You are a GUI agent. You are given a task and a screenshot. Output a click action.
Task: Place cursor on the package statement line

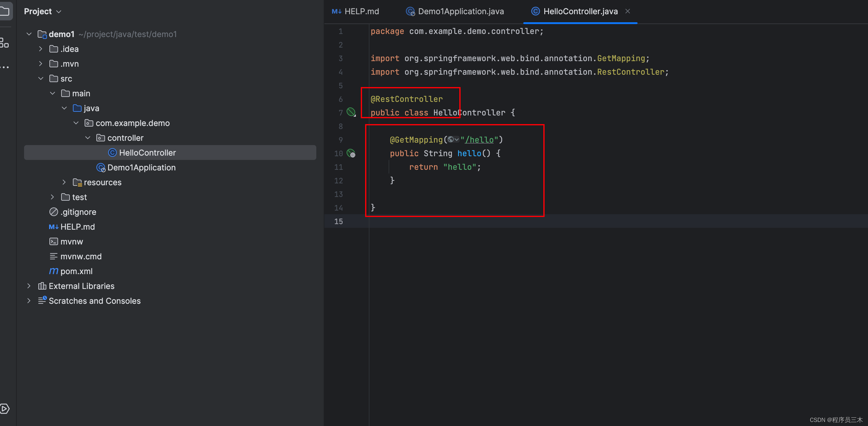(457, 31)
